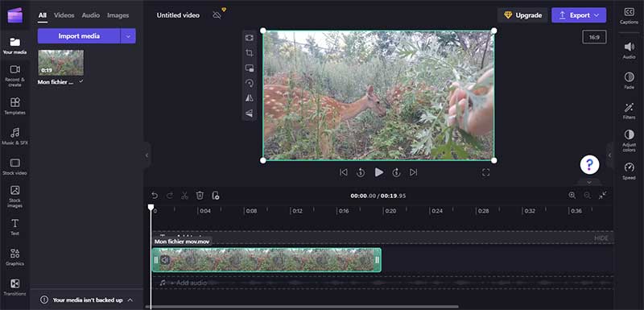Select picture-in-picture tool in preview toolbar
This screenshot has height=310, width=644.
[250, 68]
